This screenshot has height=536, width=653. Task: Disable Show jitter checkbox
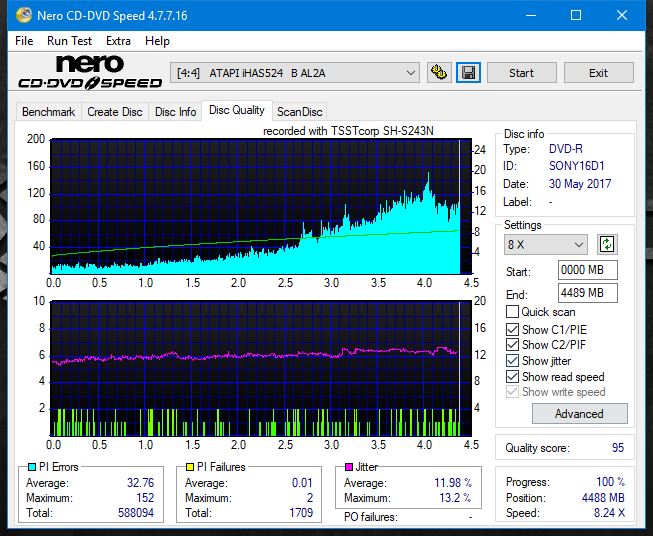coord(512,361)
